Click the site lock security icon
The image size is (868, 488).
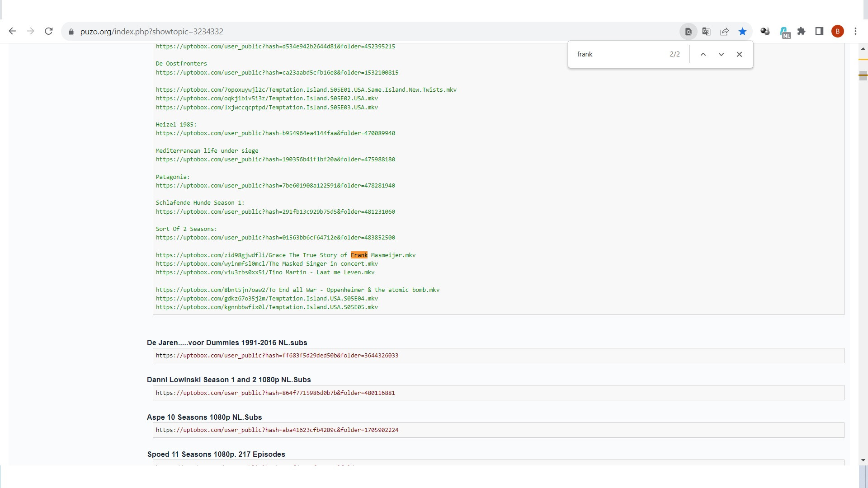pos(71,32)
